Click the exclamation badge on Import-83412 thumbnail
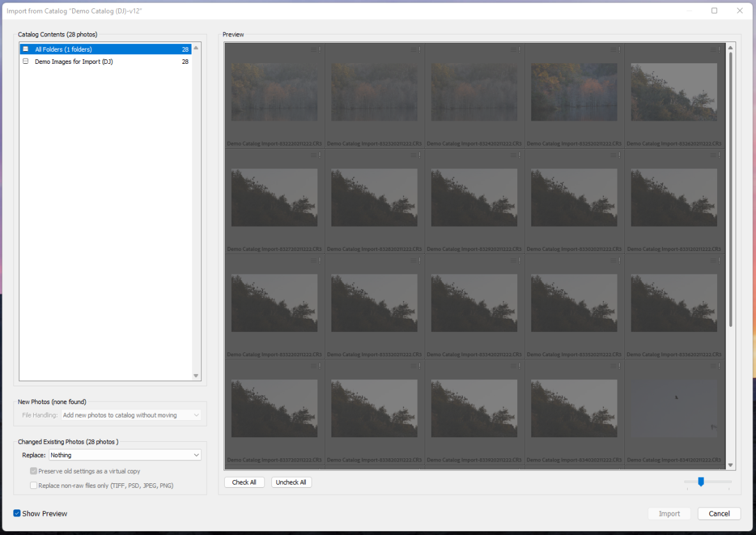The height and width of the screenshot is (535, 756). click(719, 365)
